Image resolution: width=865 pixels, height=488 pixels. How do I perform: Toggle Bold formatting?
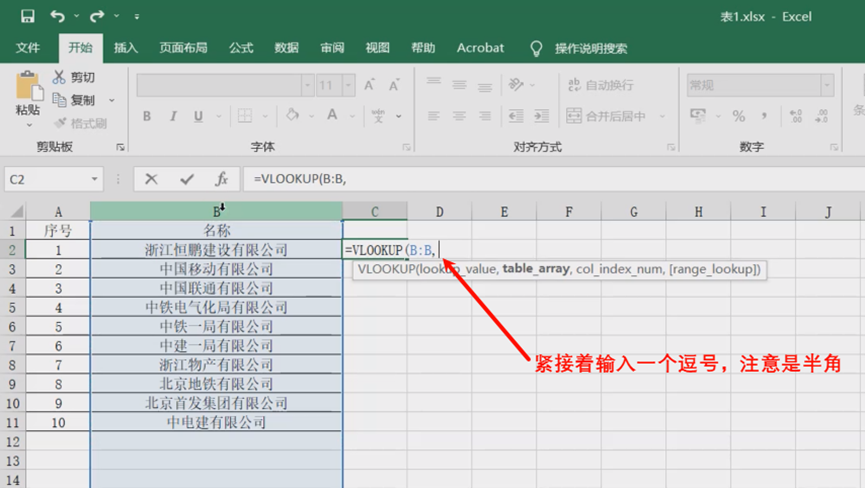[147, 116]
